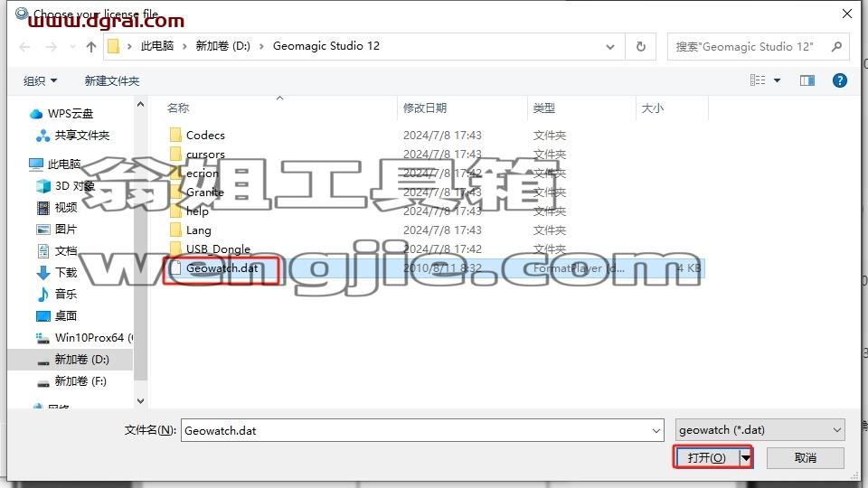
Task: Click the 打开(O) button
Action: click(x=707, y=457)
